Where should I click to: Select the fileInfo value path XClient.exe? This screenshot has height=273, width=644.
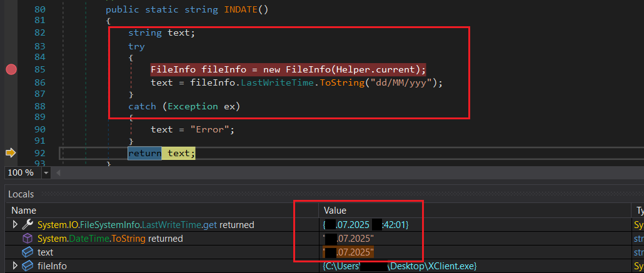399,266
